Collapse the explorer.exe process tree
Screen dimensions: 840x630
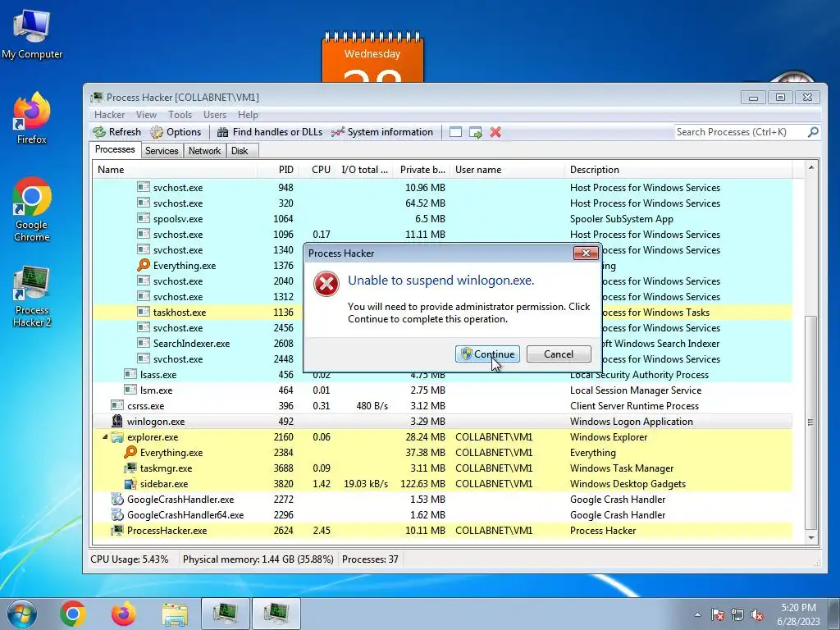pos(105,437)
